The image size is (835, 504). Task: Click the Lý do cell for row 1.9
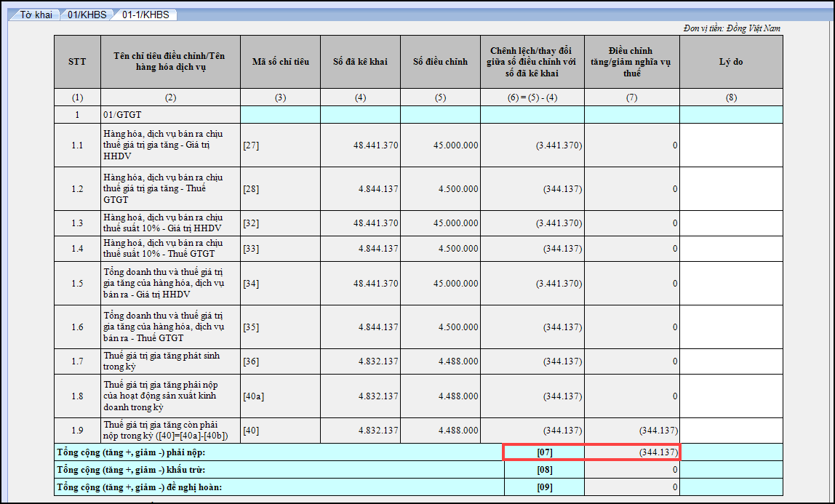coord(731,431)
